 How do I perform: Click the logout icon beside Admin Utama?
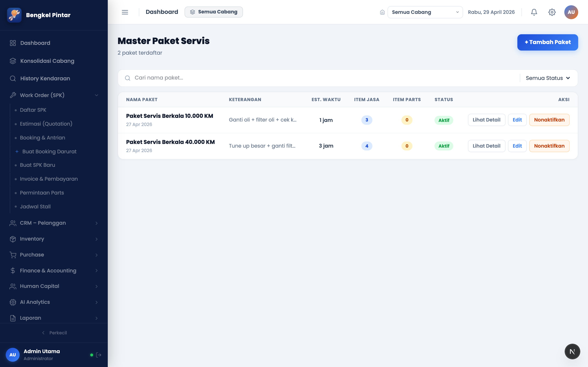[99, 355]
